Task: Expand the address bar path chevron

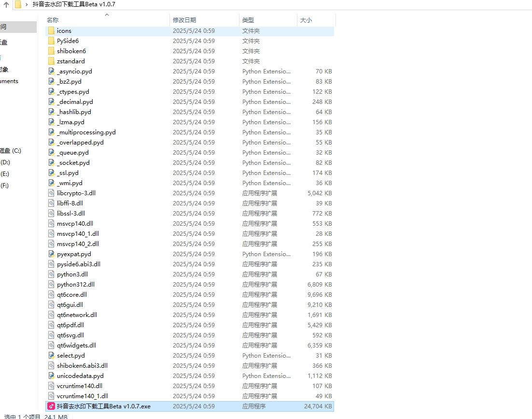Action: [x=27, y=4]
